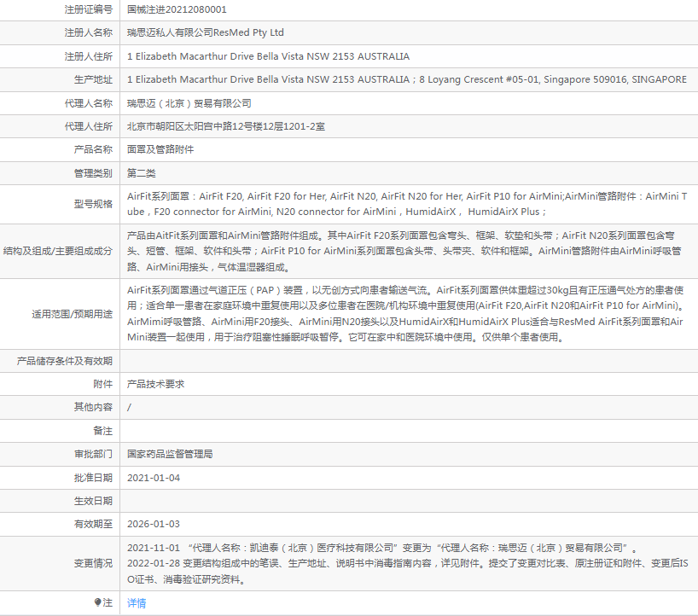Screen dimensions: 698x616
Task: Click approval date 2021-01-04
Action: point(154,478)
